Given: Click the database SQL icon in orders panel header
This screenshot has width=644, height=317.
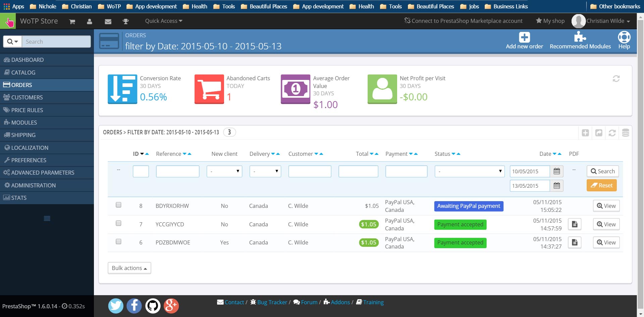Looking at the screenshot, I should pos(626,133).
